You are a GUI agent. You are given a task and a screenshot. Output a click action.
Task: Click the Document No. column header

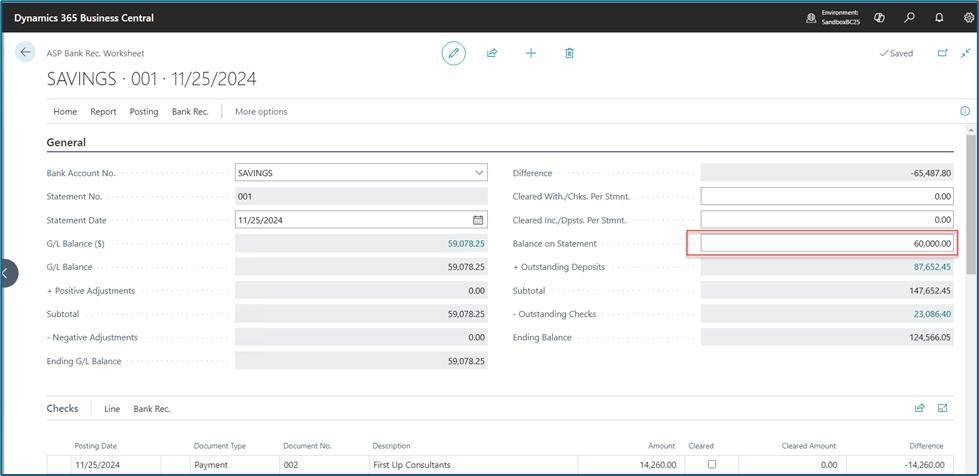coord(307,446)
